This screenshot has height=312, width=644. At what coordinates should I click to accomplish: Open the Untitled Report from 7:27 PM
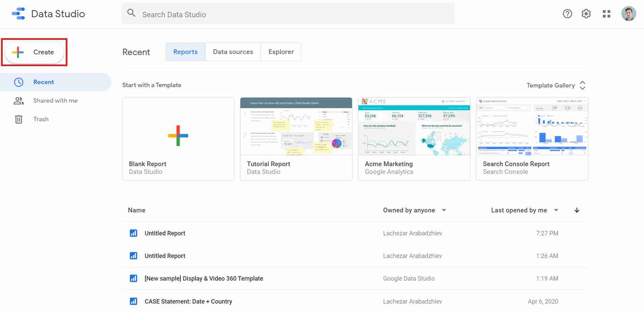tap(355, 233)
